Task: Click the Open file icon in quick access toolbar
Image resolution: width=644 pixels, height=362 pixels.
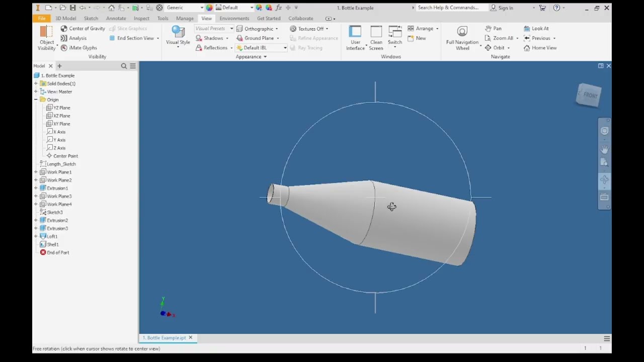Action: point(63,8)
